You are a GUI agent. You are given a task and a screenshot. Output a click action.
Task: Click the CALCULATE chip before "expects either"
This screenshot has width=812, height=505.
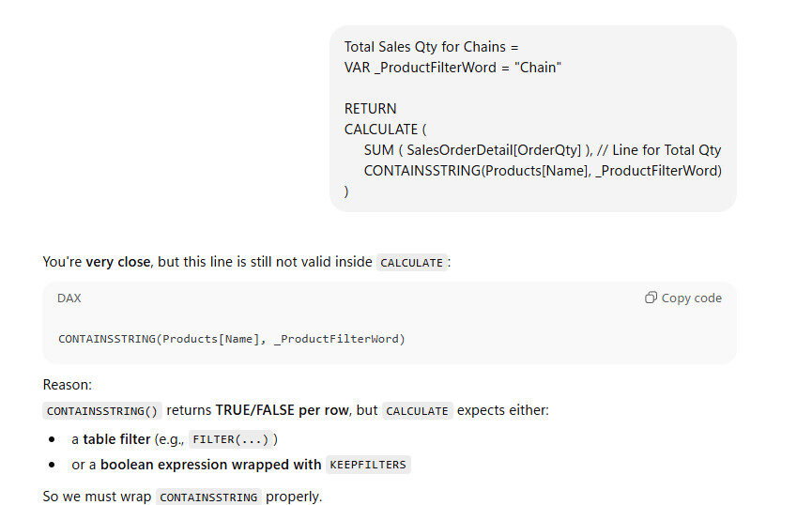coord(418,410)
